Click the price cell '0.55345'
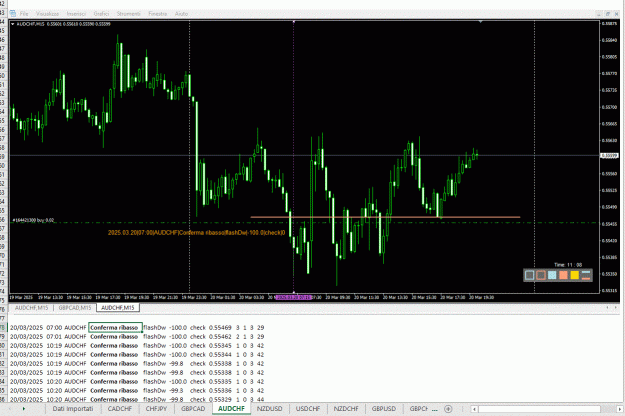This screenshot has height=416, width=625. [220, 345]
